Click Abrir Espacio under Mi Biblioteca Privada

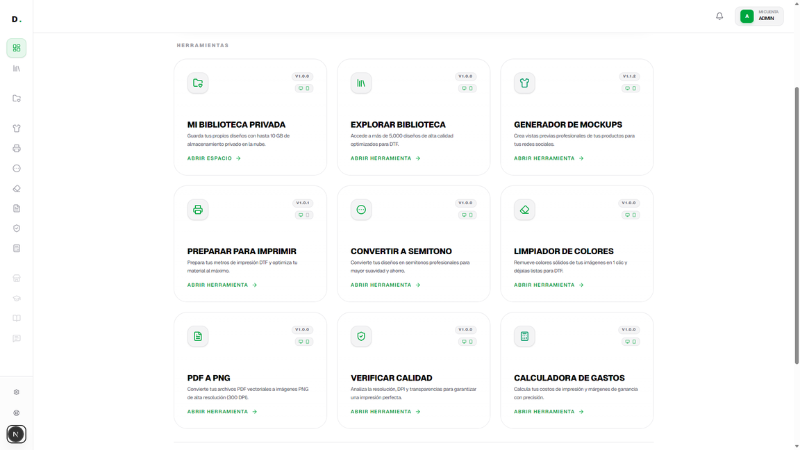click(214, 158)
